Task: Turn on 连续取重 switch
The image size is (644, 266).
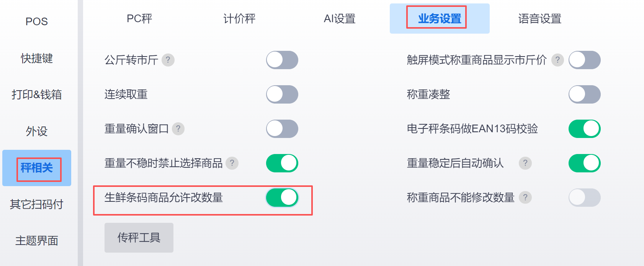Action: coord(282,94)
